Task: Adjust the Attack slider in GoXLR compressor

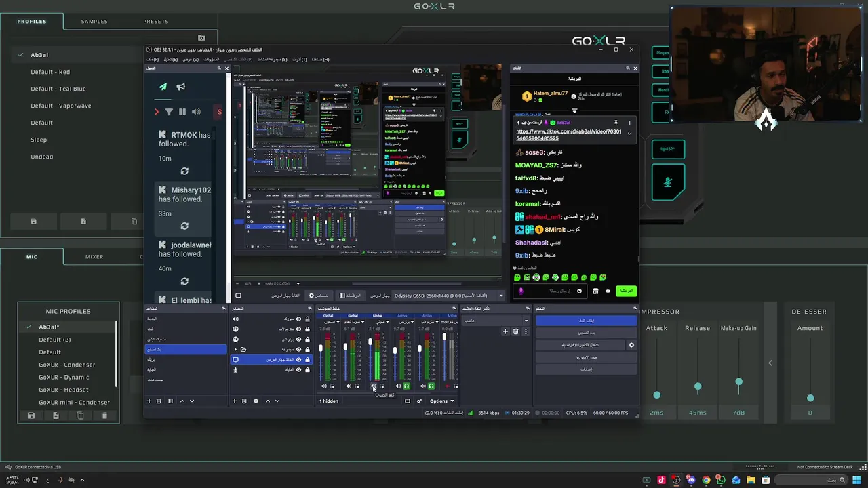Action: point(656,395)
